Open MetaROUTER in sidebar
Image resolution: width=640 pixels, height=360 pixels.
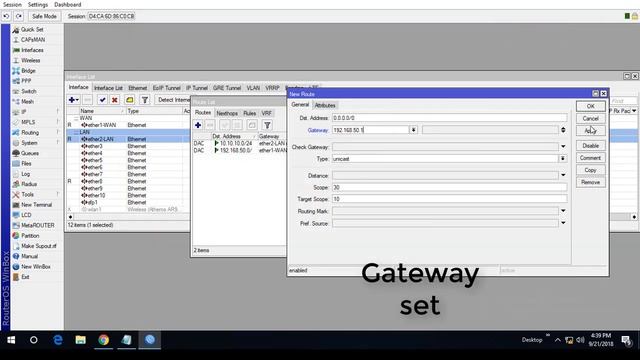38,225
